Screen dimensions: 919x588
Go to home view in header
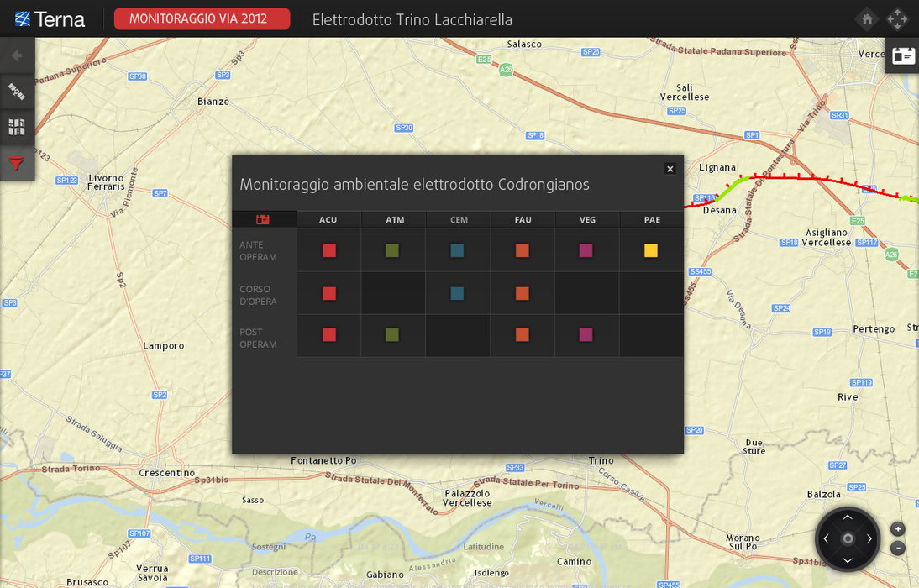(867, 19)
